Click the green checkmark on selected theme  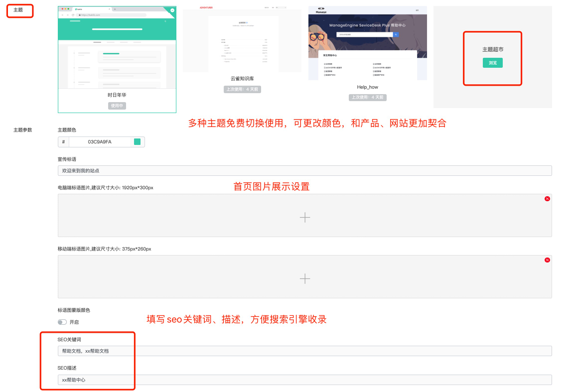(172, 10)
